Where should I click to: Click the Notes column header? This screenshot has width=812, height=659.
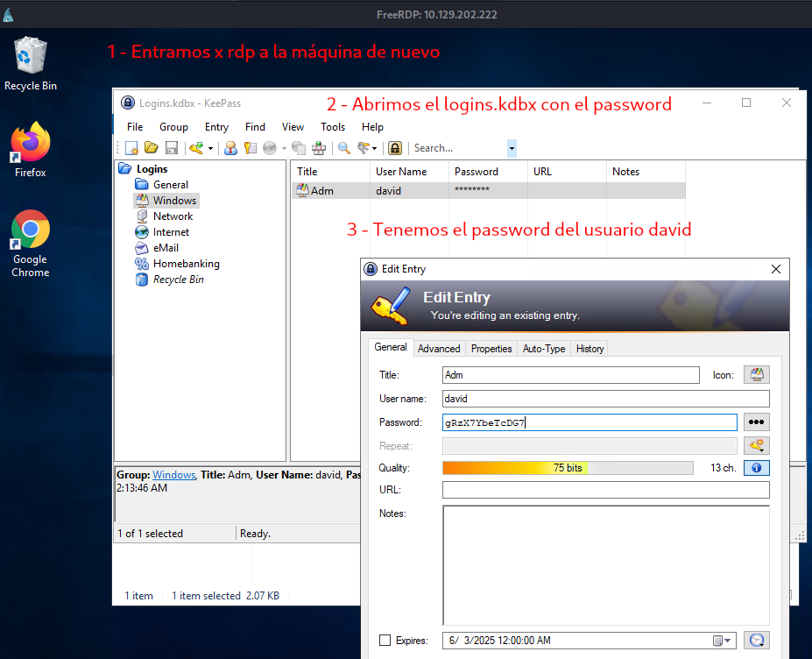click(646, 172)
